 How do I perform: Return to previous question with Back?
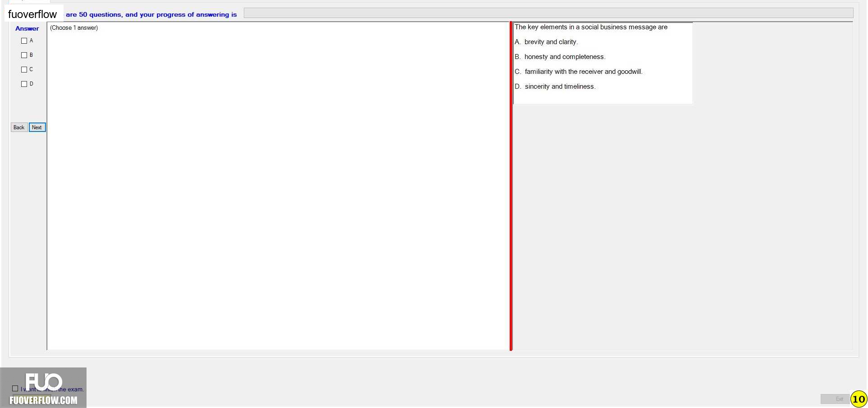[x=19, y=127]
